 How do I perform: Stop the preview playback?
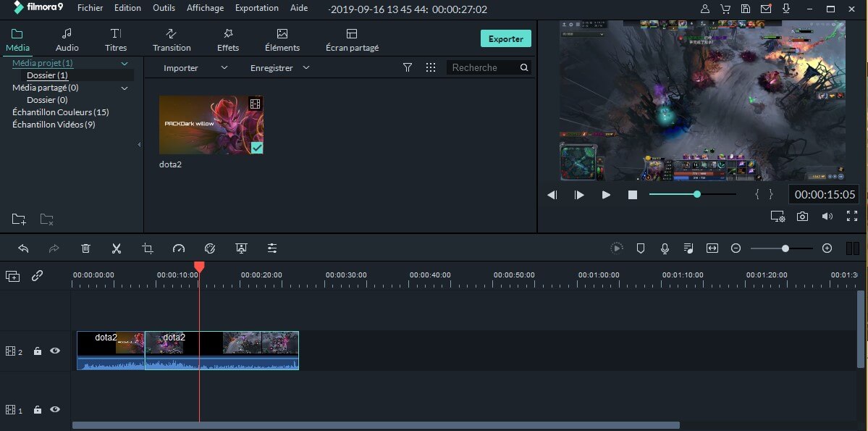point(633,194)
